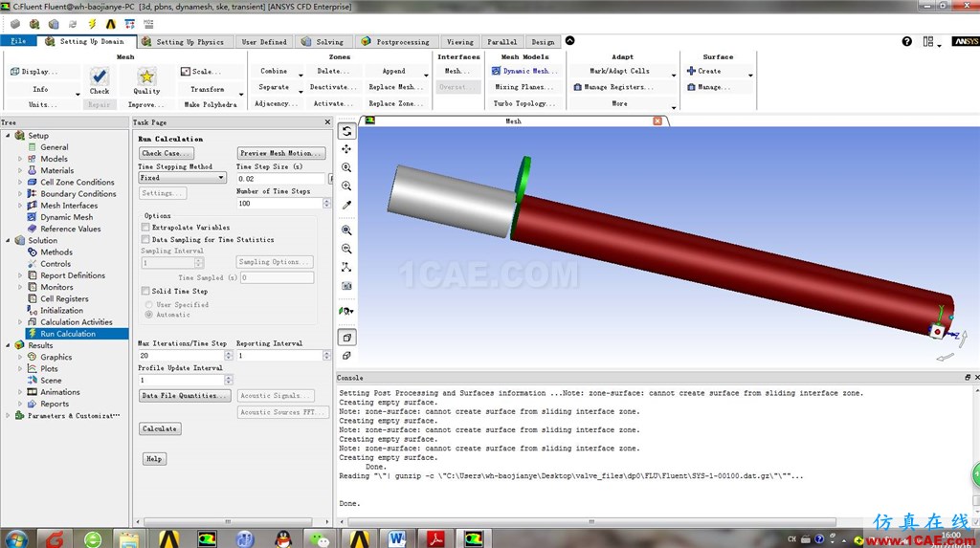This screenshot has width=980, height=548.
Task: Click the Help button in Task Page
Action: 154,459
